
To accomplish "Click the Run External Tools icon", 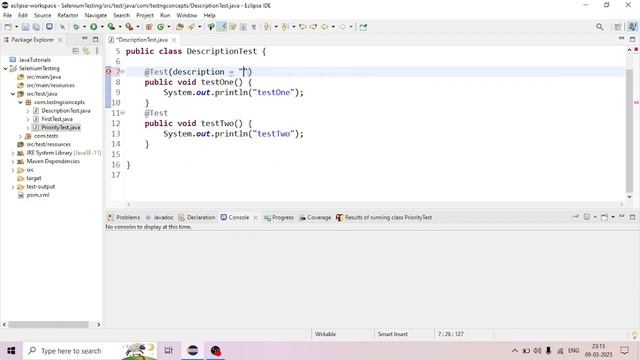I will [x=129, y=27].
